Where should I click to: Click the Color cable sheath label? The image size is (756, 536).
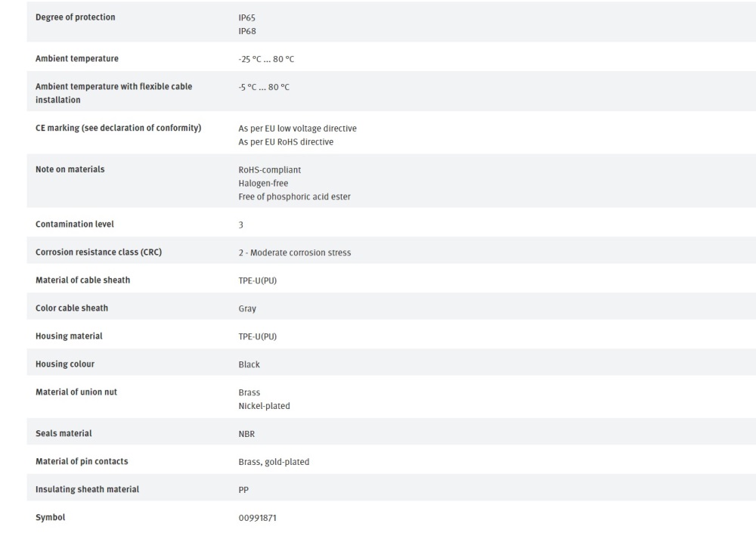pyautogui.click(x=72, y=308)
